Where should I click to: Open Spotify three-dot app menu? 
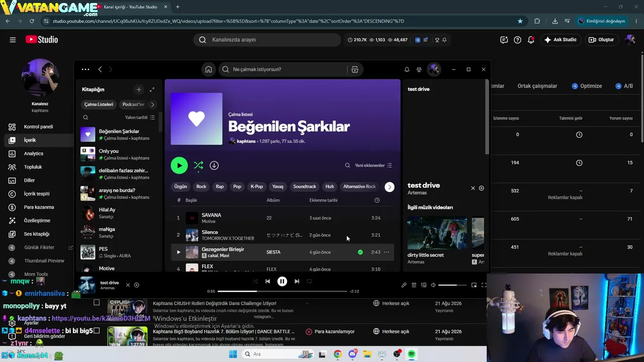click(86, 69)
